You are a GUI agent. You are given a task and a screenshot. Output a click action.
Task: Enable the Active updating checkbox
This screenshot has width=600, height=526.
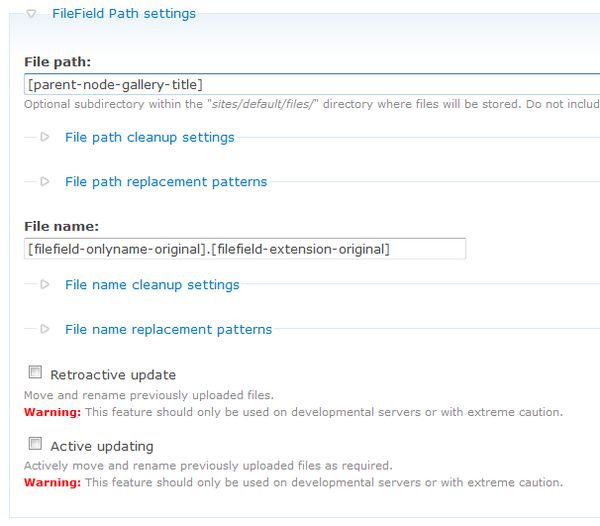click(35, 444)
